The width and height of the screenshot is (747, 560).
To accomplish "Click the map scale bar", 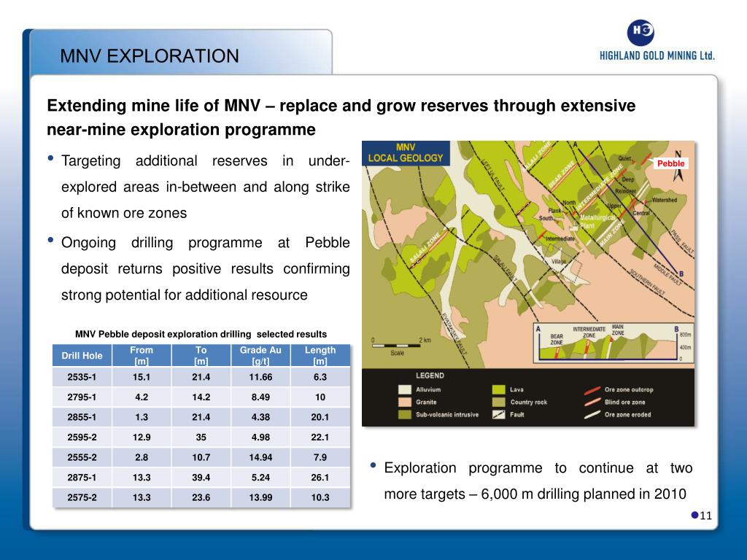I will coord(396,345).
